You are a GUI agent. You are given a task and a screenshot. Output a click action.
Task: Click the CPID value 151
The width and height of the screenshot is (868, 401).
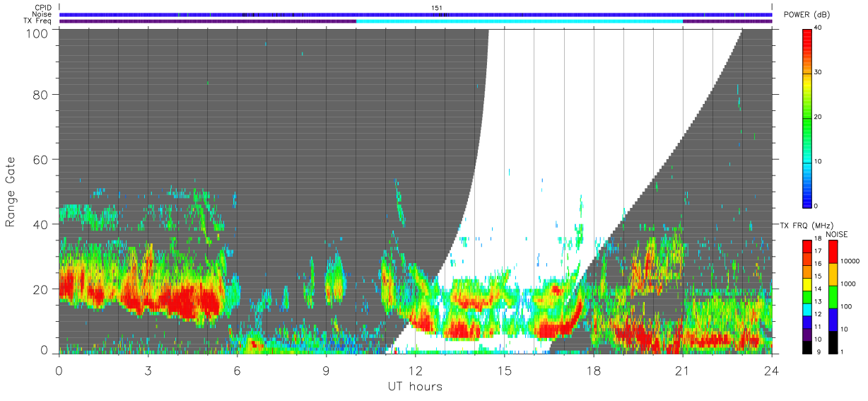(437, 7)
